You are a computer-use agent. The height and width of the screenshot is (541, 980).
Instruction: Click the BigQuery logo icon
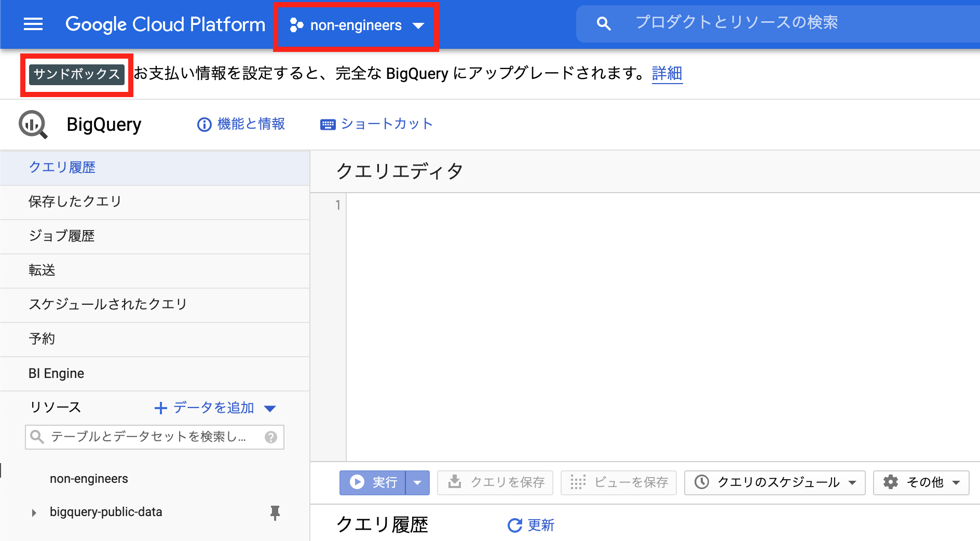click(x=33, y=125)
